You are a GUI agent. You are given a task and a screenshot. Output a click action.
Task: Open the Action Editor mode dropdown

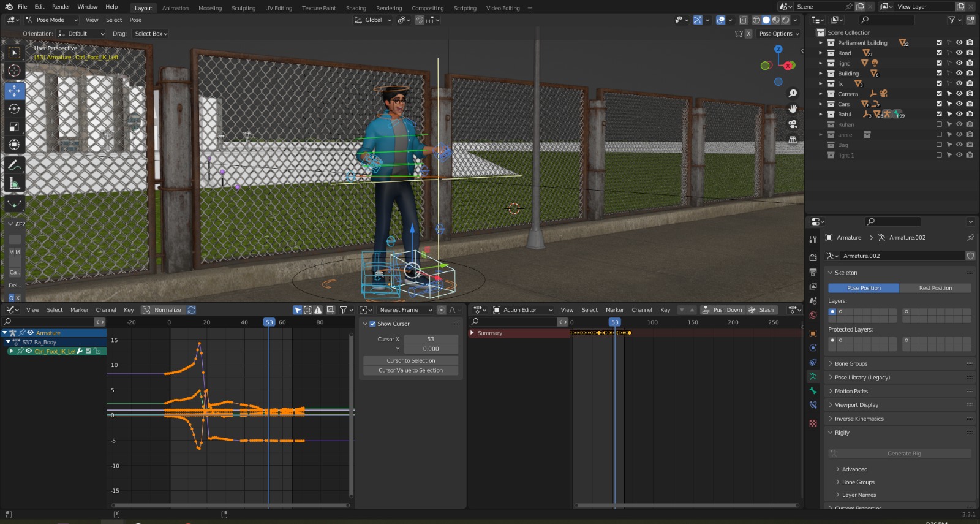[523, 310]
